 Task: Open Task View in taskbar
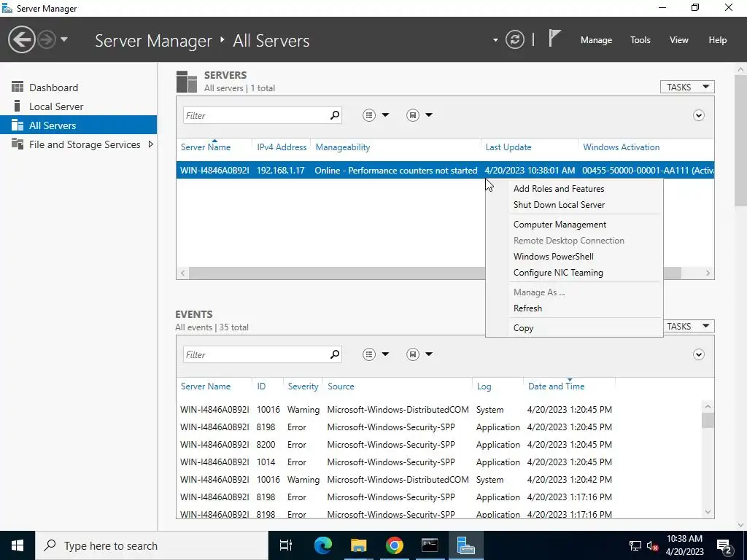coord(286,545)
